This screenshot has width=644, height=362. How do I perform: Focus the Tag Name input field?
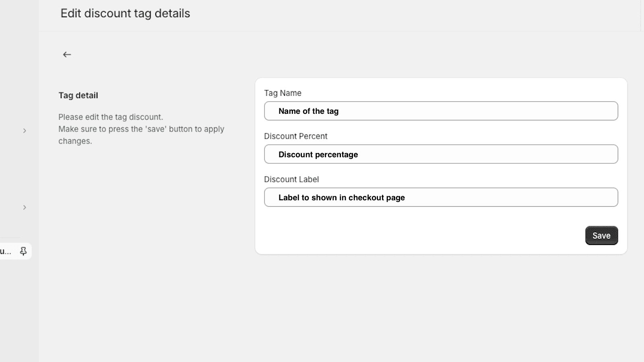click(441, 111)
